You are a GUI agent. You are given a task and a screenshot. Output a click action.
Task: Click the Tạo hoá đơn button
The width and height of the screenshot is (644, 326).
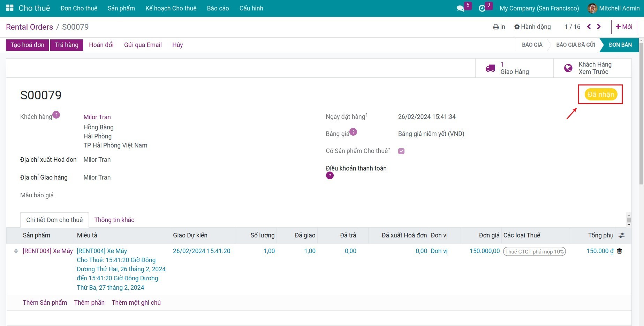click(27, 45)
